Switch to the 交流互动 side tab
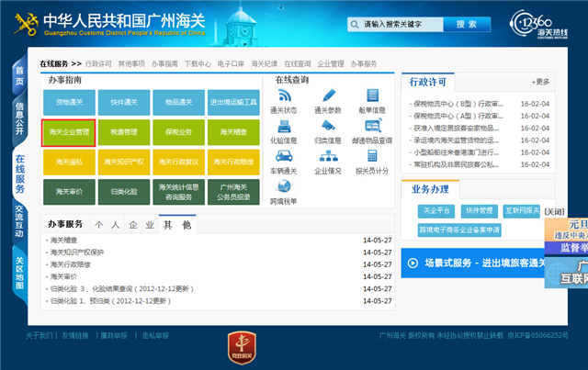 pyautogui.click(x=19, y=221)
